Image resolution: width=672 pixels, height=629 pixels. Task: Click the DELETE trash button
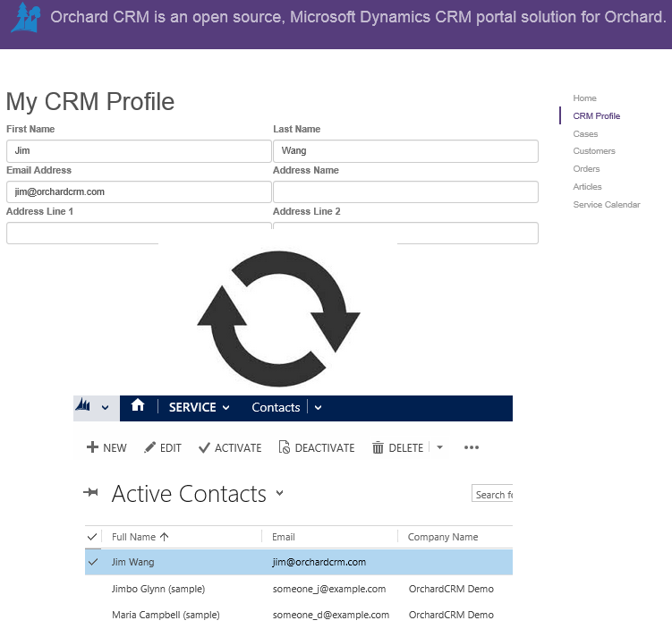(x=397, y=447)
